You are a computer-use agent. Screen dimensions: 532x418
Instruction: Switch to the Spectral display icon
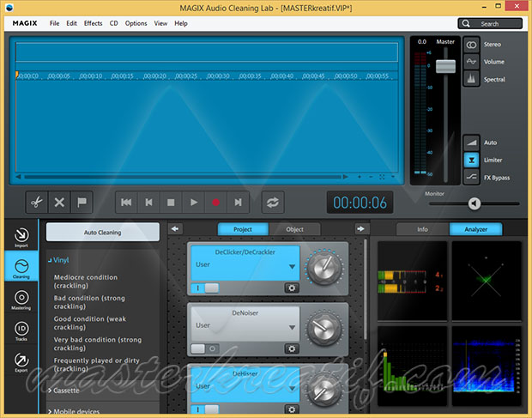(471, 79)
